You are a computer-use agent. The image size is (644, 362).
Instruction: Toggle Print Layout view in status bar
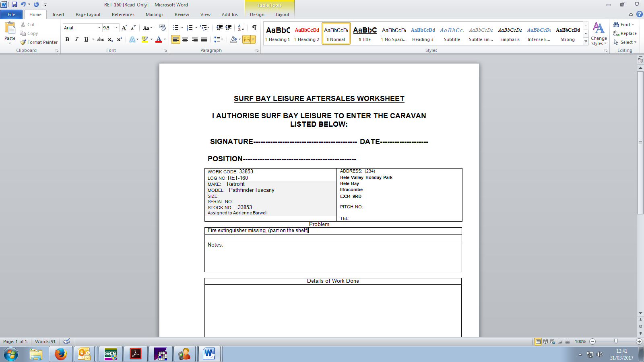tap(538, 341)
